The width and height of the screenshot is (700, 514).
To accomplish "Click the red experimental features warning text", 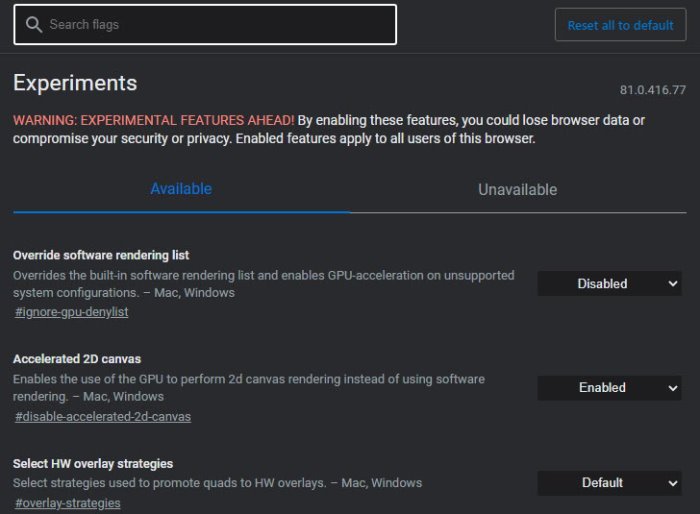I will [x=154, y=120].
